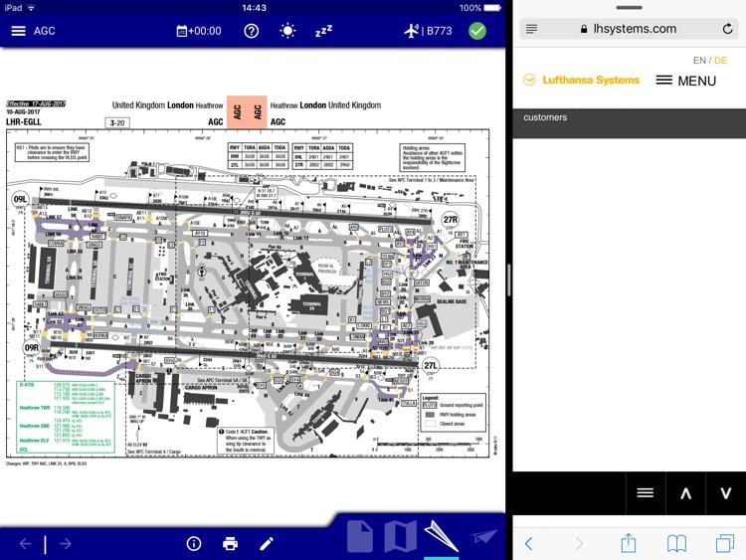
Task: Open chart info icon
Action: coord(194,543)
